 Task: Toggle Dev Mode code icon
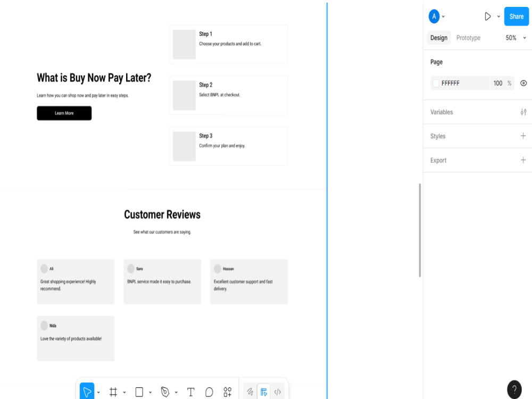(x=278, y=392)
